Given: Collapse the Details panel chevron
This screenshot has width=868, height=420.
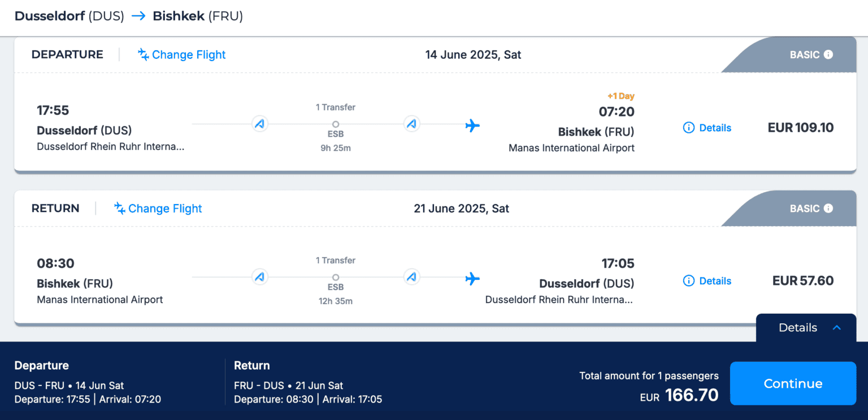Looking at the screenshot, I should pos(837,328).
